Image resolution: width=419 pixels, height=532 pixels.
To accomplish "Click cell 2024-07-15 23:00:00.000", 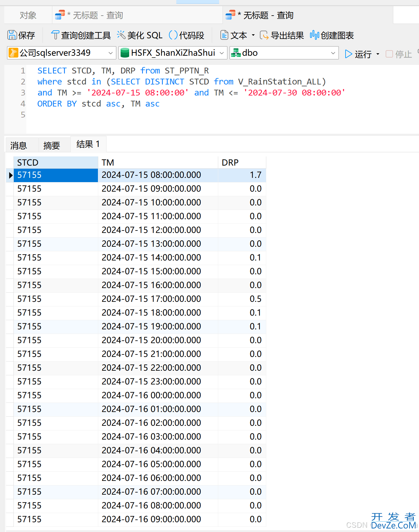I will (158, 382).
